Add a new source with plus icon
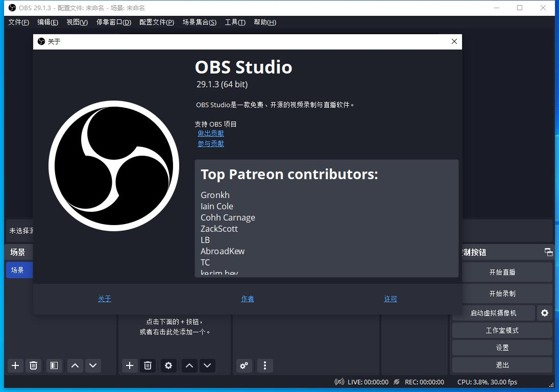Screen dimensions: 559x392 130,365
